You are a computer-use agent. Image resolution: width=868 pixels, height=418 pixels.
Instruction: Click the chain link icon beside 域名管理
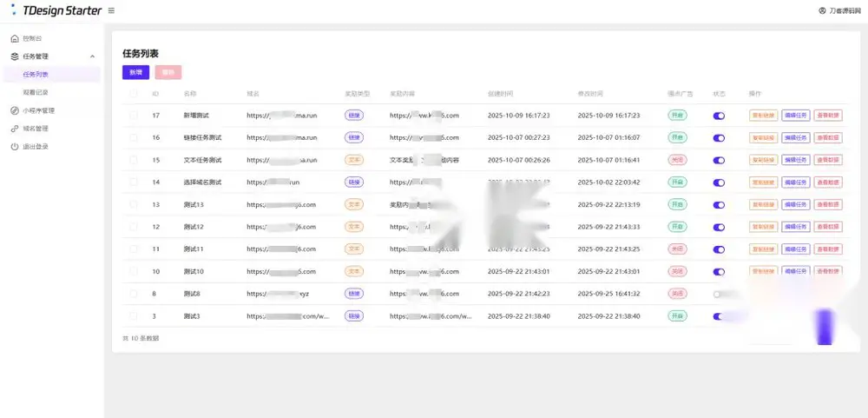tap(15, 129)
